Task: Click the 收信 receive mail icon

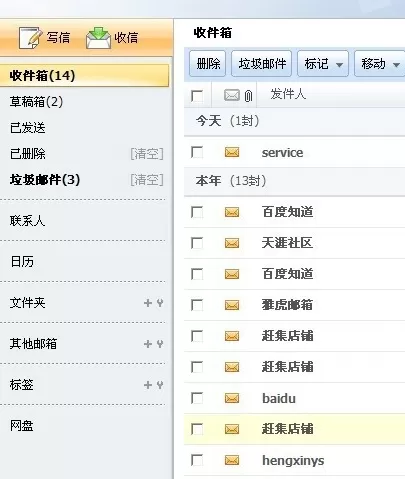Action: pos(98,38)
